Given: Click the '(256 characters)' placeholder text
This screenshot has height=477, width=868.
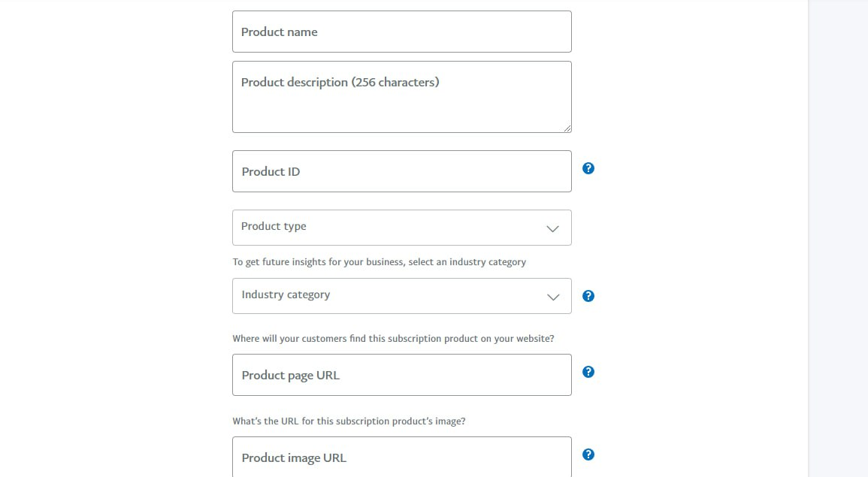Looking at the screenshot, I should (395, 82).
